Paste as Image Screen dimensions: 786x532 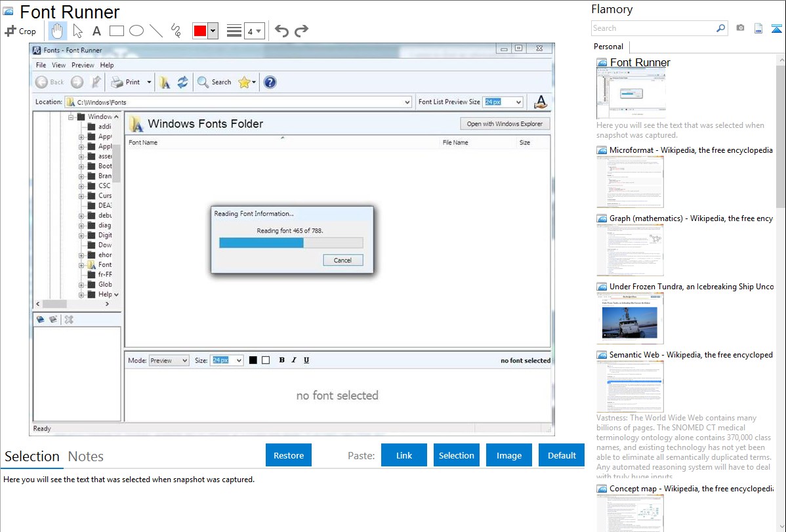coord(508,455)
